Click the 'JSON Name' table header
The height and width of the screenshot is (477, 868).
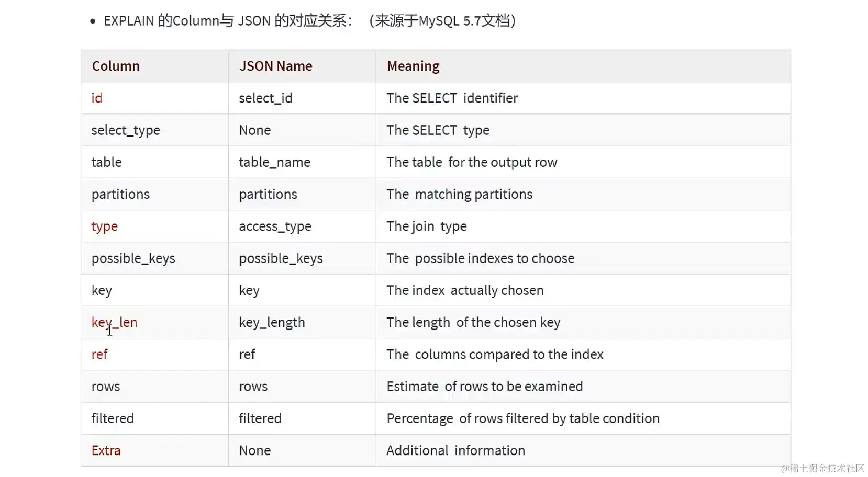click(x=276, y=66)
